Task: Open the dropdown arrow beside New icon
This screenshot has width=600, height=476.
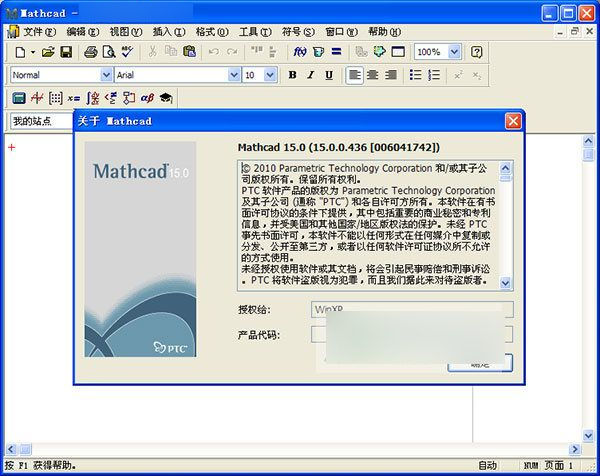Action: (33, 52)
